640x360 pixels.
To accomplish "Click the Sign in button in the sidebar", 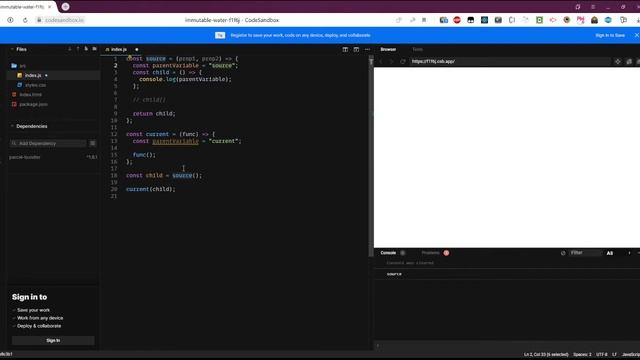I will pyautogui.click(x=53, y=340).
